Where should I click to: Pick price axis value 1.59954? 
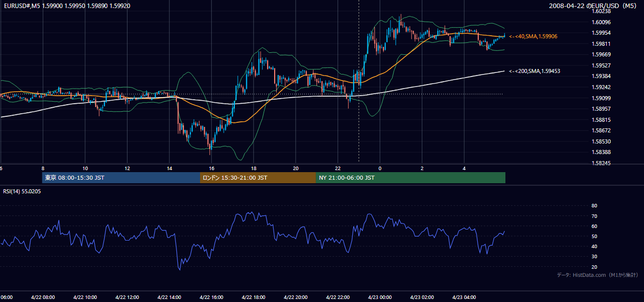pyautogui.click(x=601, y=33)
